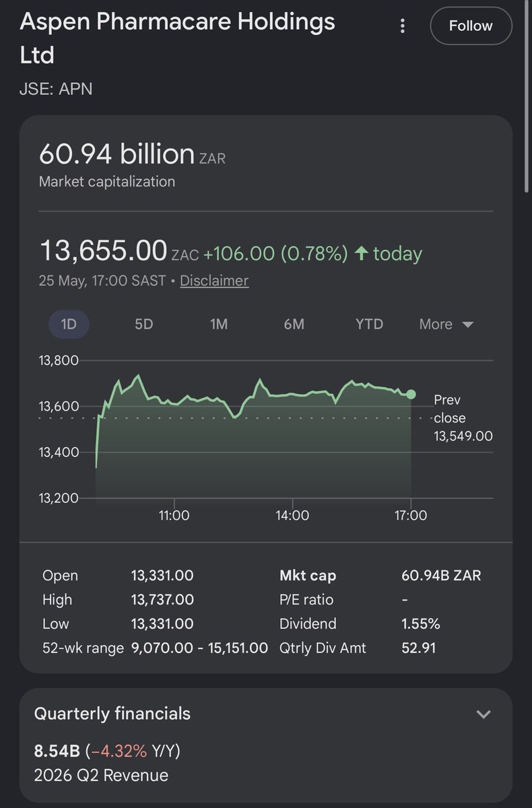The height and width of the screenshot is (808, 532).
Task: Switch chart to 5D range
Action: point(143,324)
